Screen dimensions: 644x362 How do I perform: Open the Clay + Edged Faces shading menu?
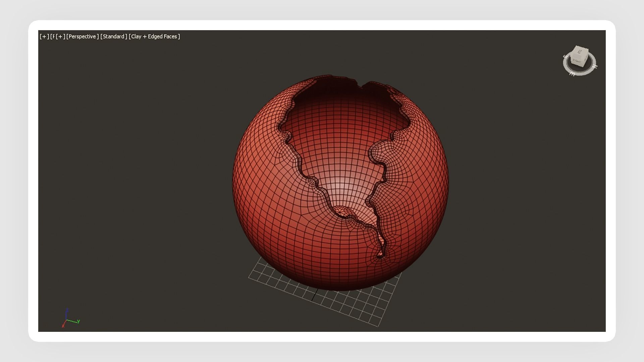pyautogui.click(x=154, y=37)
